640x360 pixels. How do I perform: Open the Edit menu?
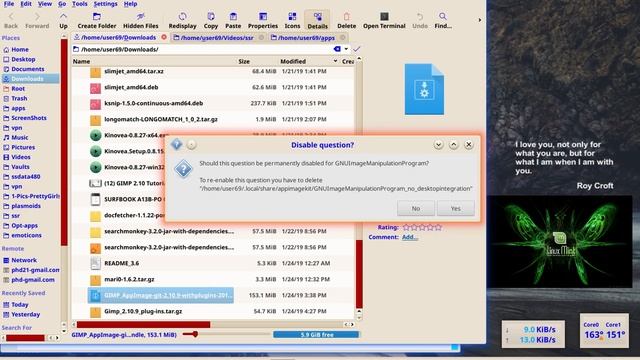point(26,4)
